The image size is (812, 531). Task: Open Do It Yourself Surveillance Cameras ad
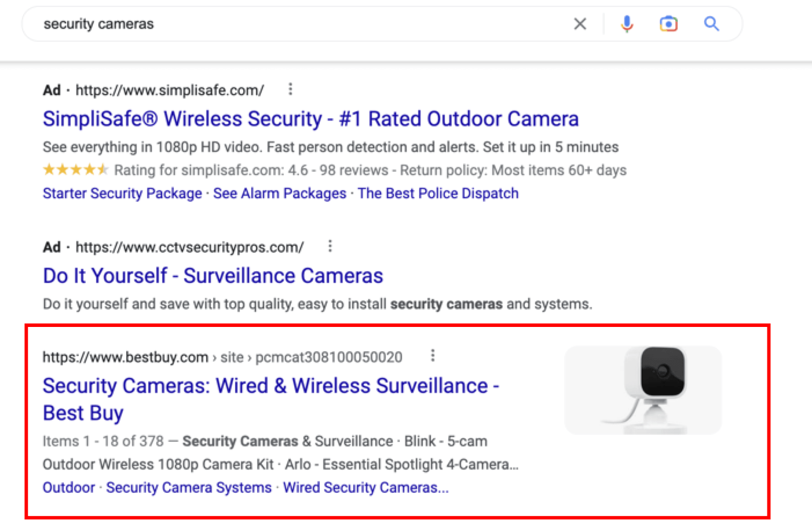213,275
